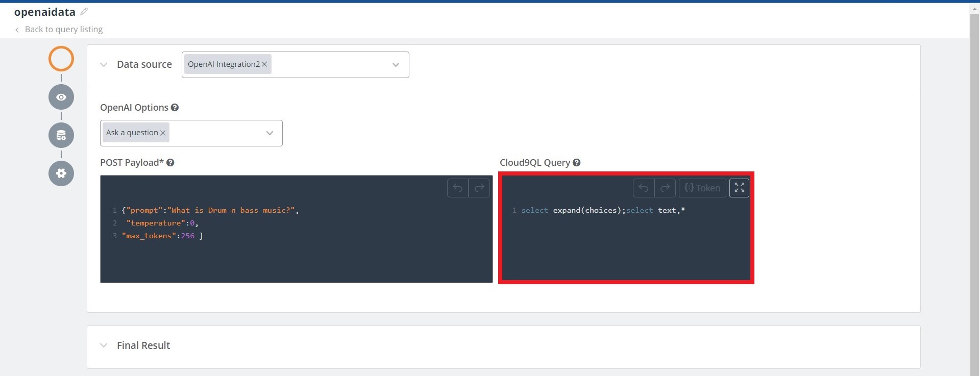This screenshot has height=376, width=980.
Task: Open the eye preview step in the sidebar
Action: 61,97
